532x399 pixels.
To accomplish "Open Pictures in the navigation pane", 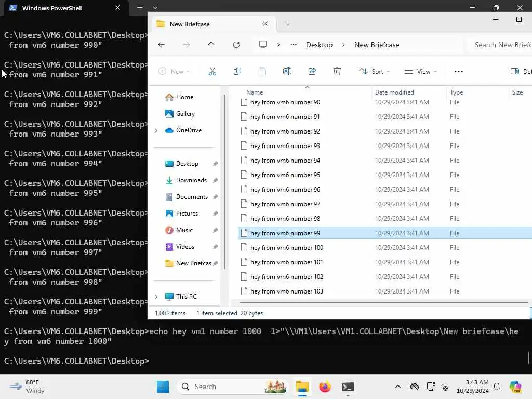I will click(182, 214).
